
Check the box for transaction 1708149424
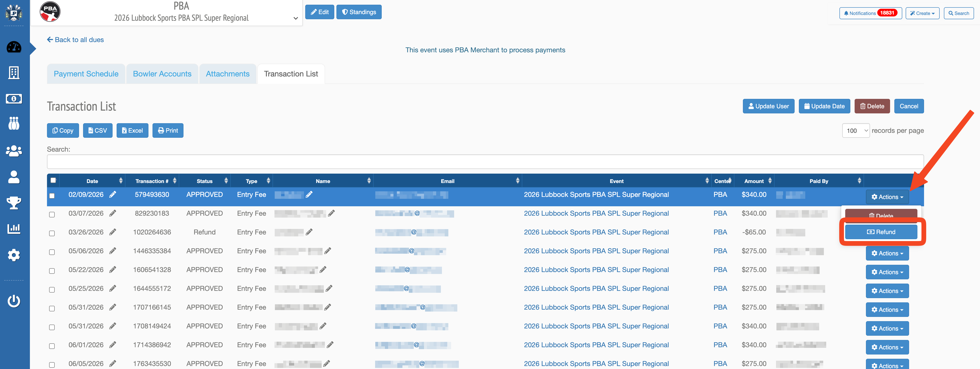52,328
